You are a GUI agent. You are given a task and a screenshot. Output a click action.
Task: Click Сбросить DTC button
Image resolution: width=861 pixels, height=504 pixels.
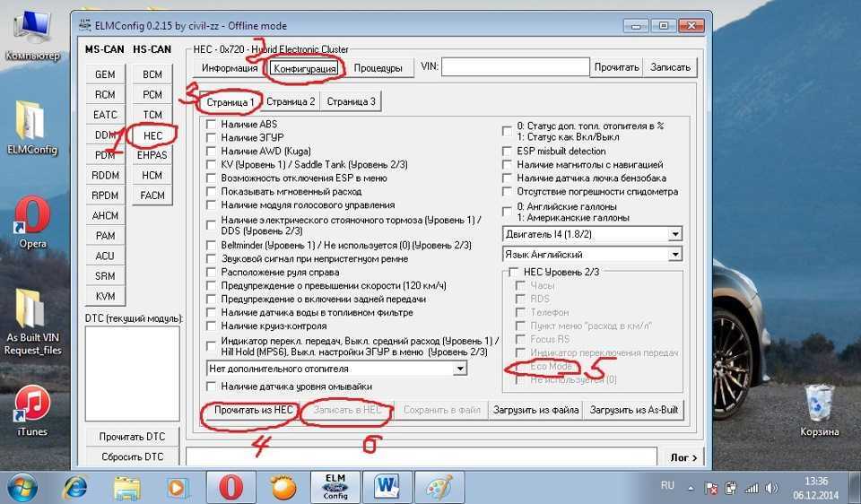pyautogui.click(x=133, y=456)
